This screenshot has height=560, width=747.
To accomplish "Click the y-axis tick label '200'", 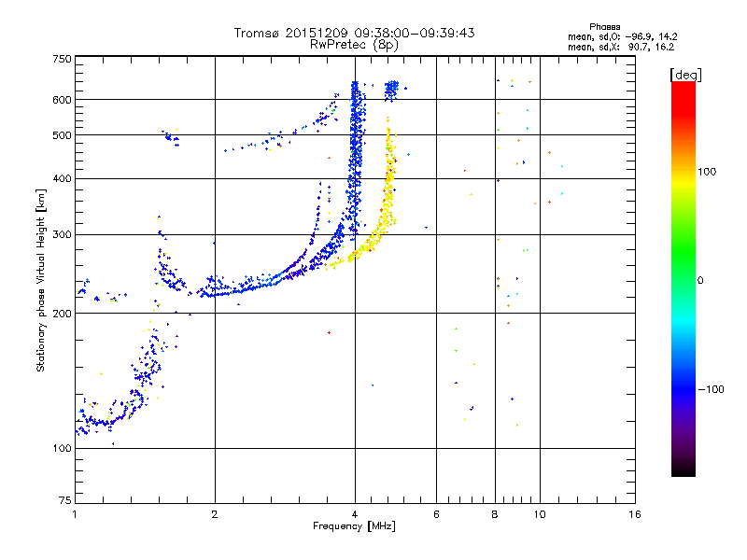I will (62, 314).
